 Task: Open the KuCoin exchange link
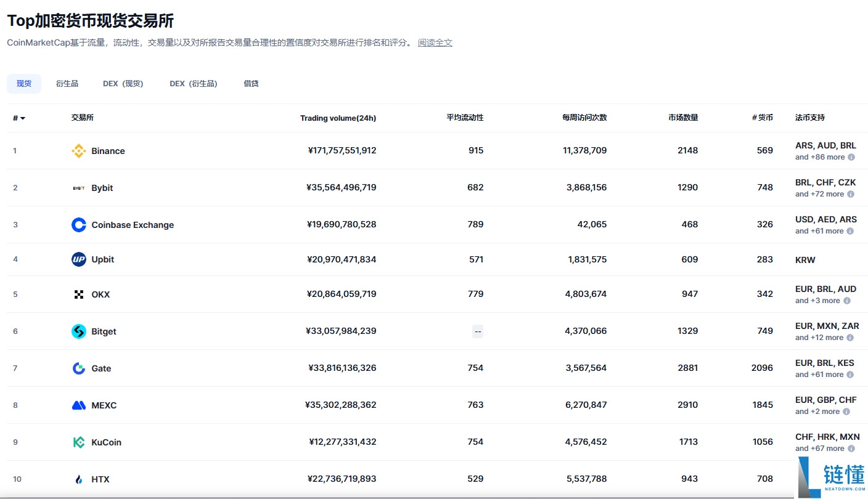106,442
